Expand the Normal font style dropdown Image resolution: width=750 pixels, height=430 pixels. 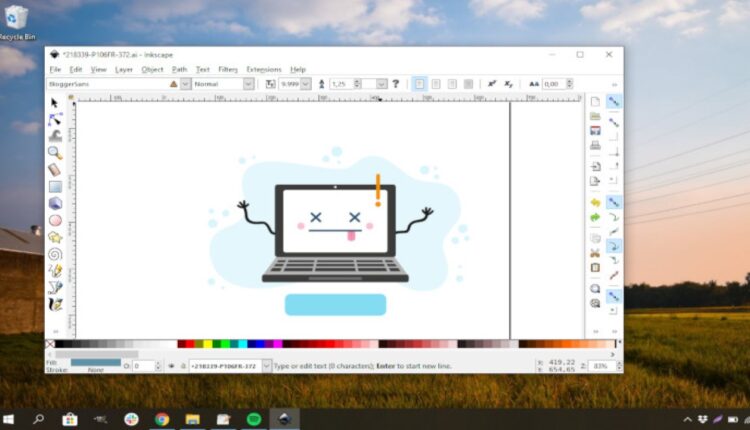tap(248, 84)
